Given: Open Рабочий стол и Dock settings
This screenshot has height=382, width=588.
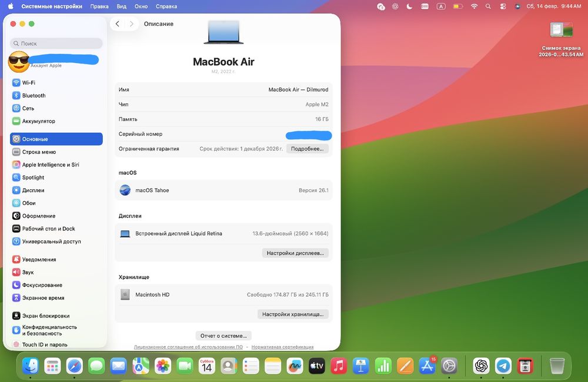Looking at the screenshot, I should coord(56,228).
